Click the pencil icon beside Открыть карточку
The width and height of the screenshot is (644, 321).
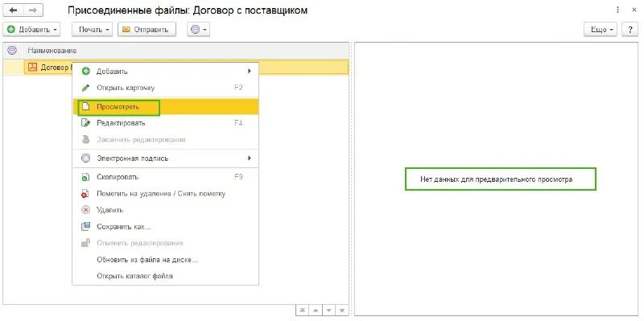point(85,88)
